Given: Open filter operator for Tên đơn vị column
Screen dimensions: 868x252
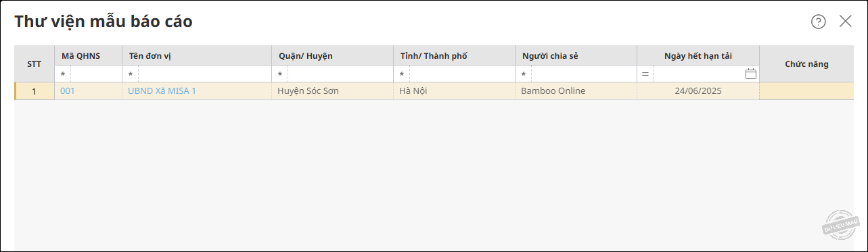Looking at the screenshot, I should pos(131,74).
